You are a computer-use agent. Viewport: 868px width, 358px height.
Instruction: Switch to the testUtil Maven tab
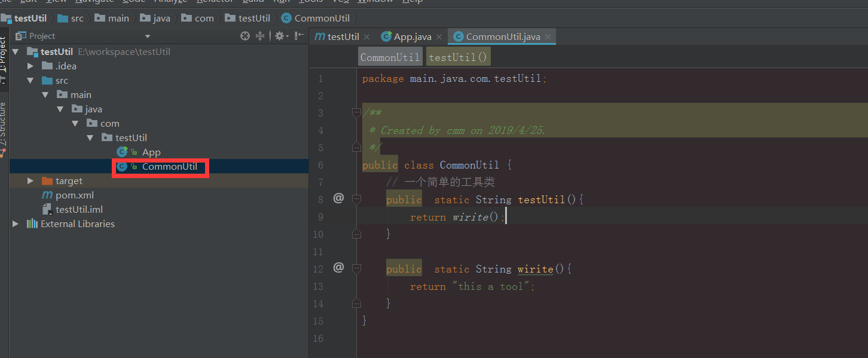[343, 36]
